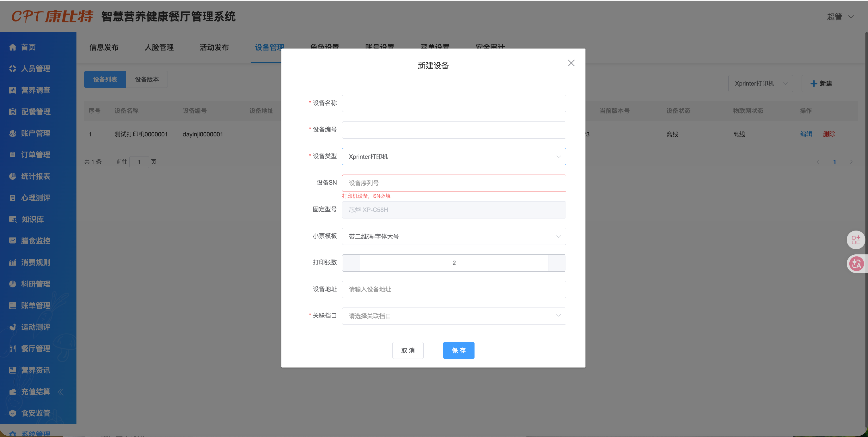Click the 测试打印机0000001 device name cell
The width and height of the screenshot is (868, 437).
(141, 134)
